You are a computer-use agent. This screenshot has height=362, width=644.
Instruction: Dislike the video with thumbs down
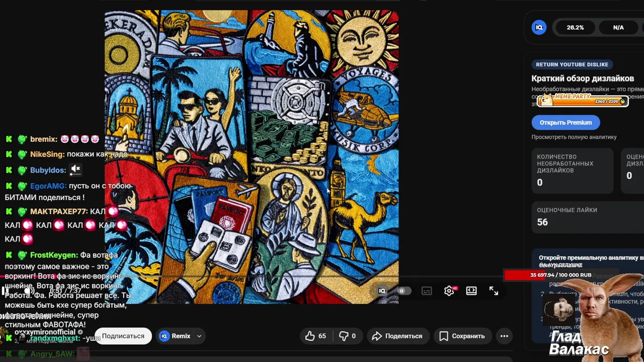[347, 336]
